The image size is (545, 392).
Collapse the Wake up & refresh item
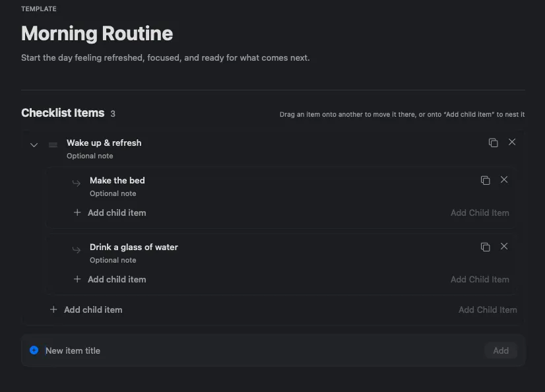tap(34, 145)
